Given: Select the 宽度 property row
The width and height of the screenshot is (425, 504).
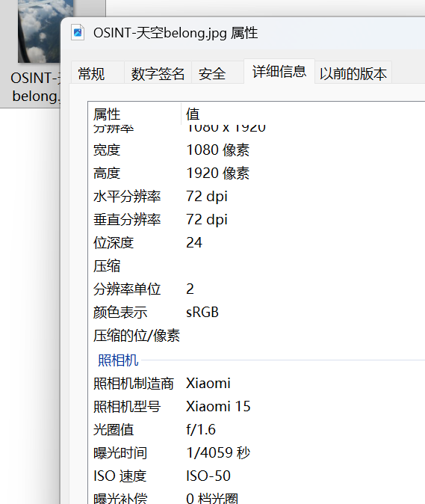Looking at the screenshot, I should (256, 150).
